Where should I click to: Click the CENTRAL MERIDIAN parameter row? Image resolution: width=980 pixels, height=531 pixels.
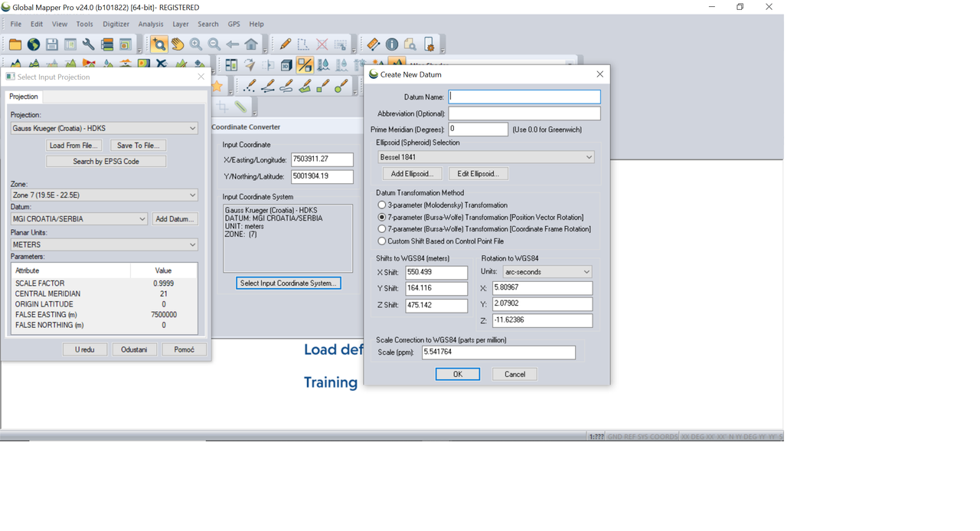click(104, 294)
